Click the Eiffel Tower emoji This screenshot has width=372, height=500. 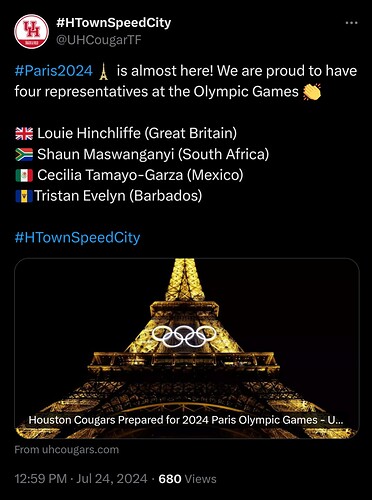tap(104, 71)
